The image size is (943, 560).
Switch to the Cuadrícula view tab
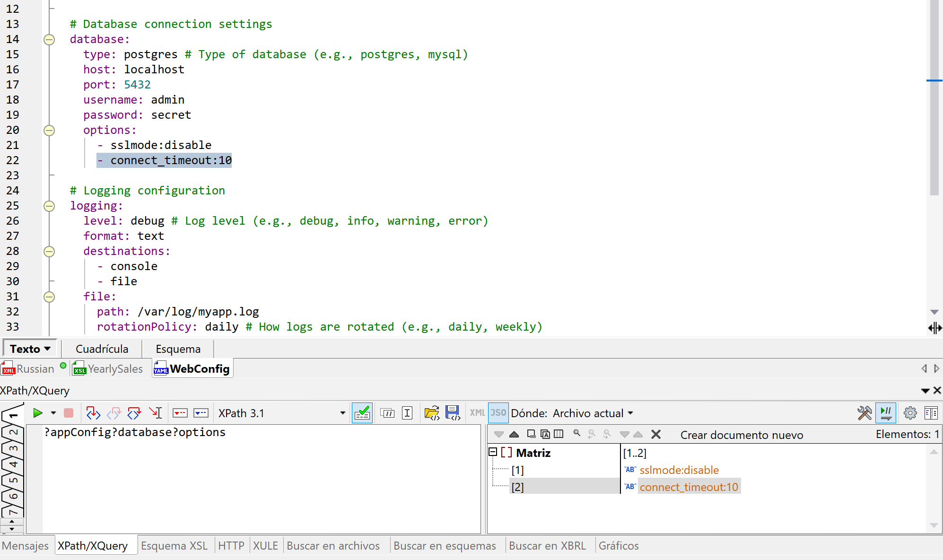click(102, 349)
